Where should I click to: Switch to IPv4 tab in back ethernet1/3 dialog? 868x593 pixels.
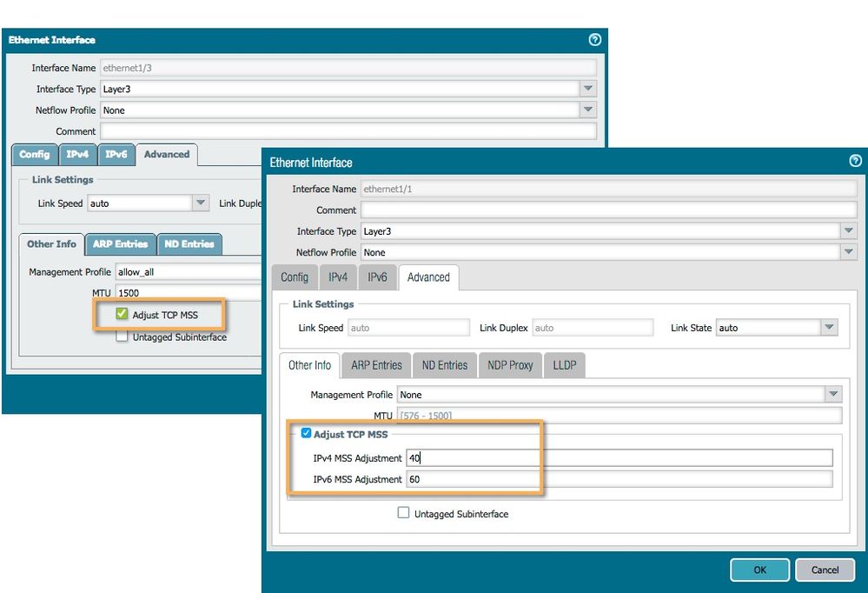[77, 154]
